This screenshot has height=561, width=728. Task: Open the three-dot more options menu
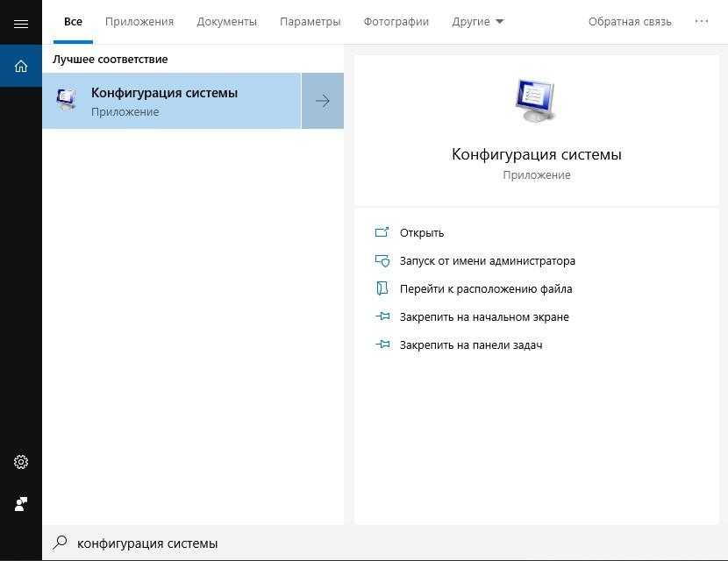[x=701, y=21]
